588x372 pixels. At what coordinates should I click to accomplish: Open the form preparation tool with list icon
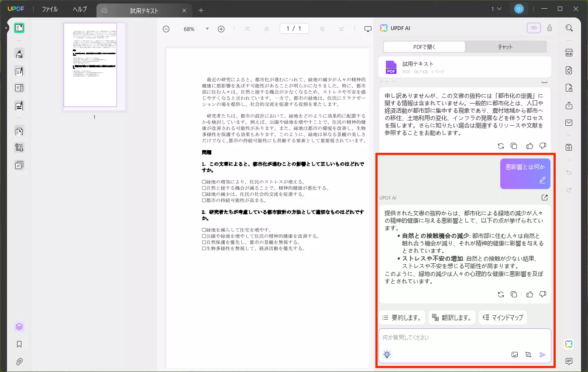[x=19, y=88]
